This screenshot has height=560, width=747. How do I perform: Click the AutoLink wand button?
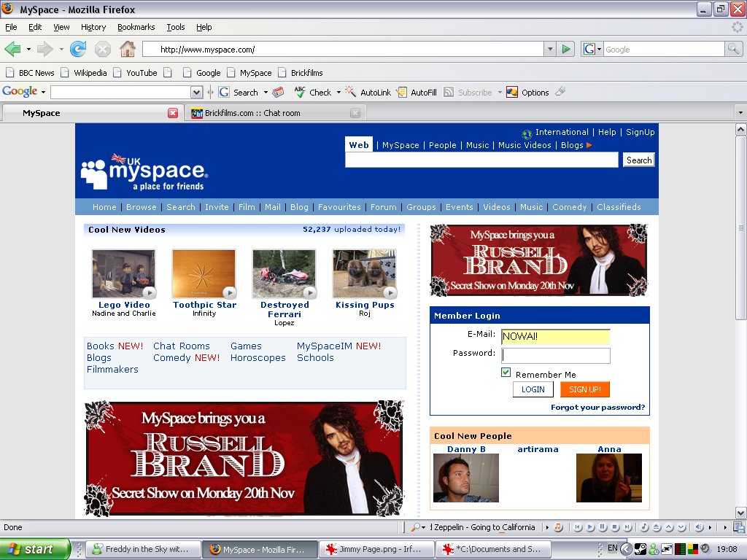click(368, 93)
